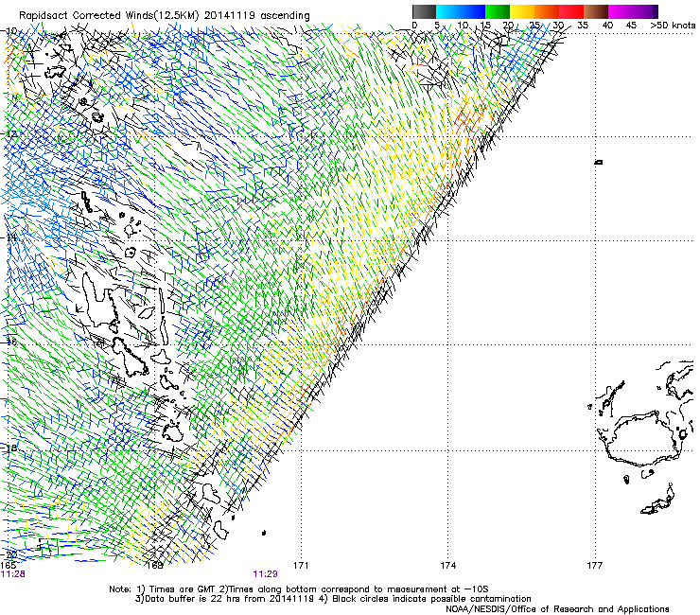Click the orange 25-30 knots legend swatch
700x615 pixels.
pyautogui.click(x=547, y=11)
